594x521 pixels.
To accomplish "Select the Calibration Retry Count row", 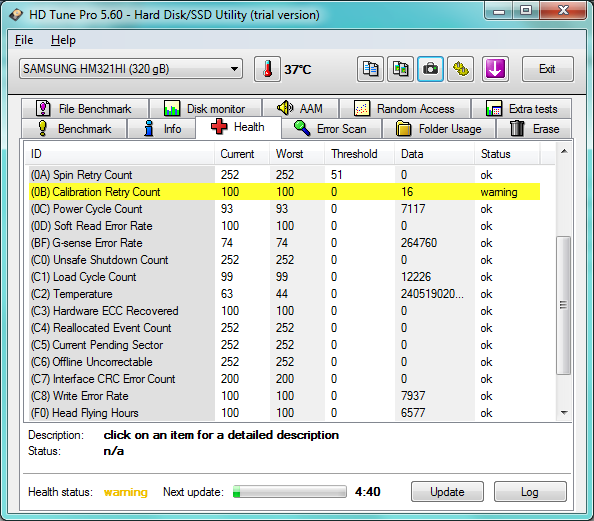I will coord(283,192).
